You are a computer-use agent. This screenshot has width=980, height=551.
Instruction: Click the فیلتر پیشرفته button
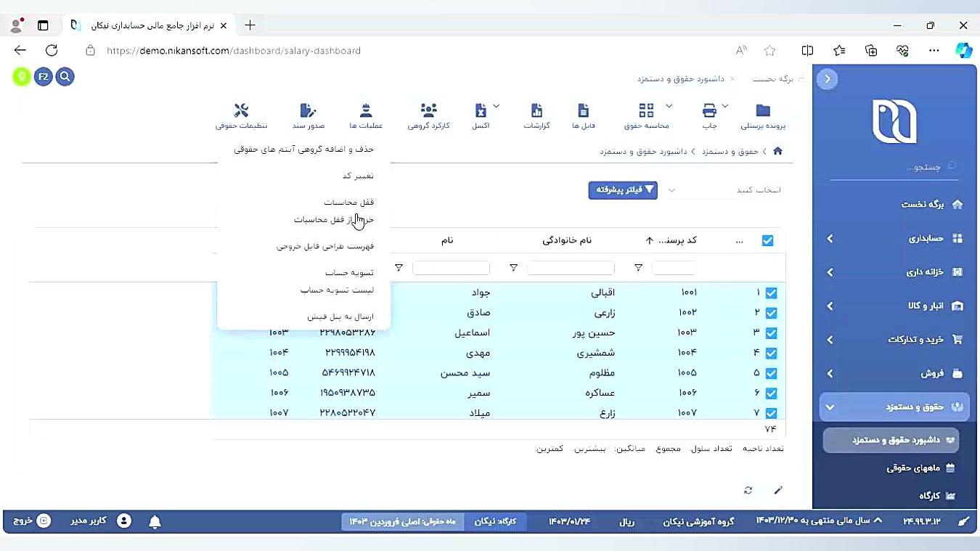[x=623, y=189]
